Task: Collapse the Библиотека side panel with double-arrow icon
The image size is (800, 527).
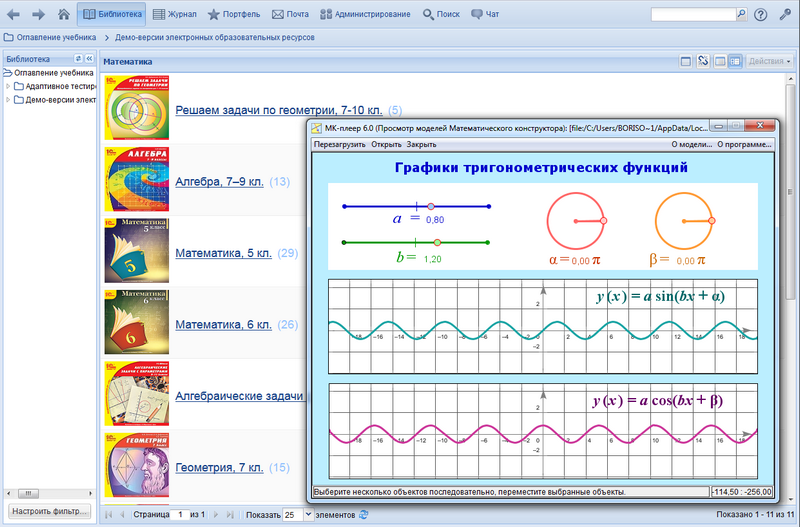Action: [90, 60]
